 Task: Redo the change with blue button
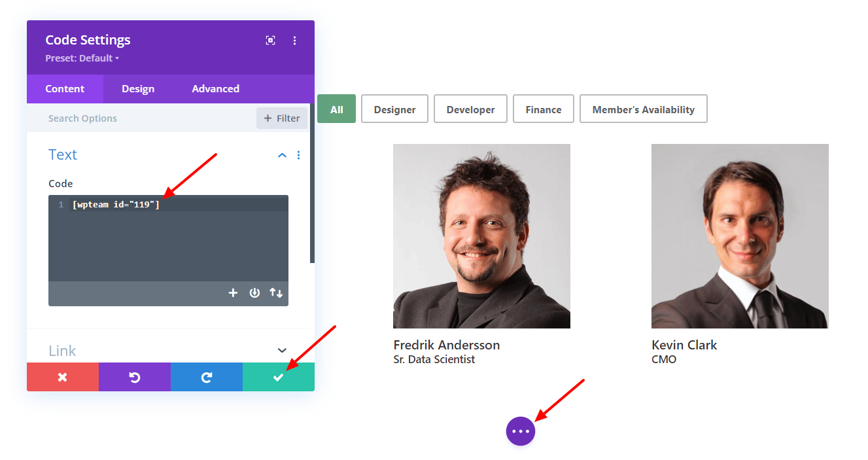207,377
